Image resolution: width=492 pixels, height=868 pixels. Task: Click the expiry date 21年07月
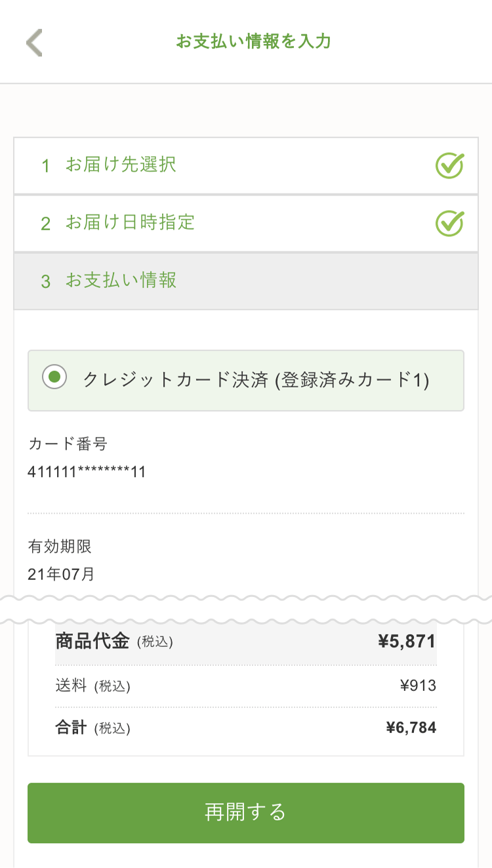click(x=62, y=574)
